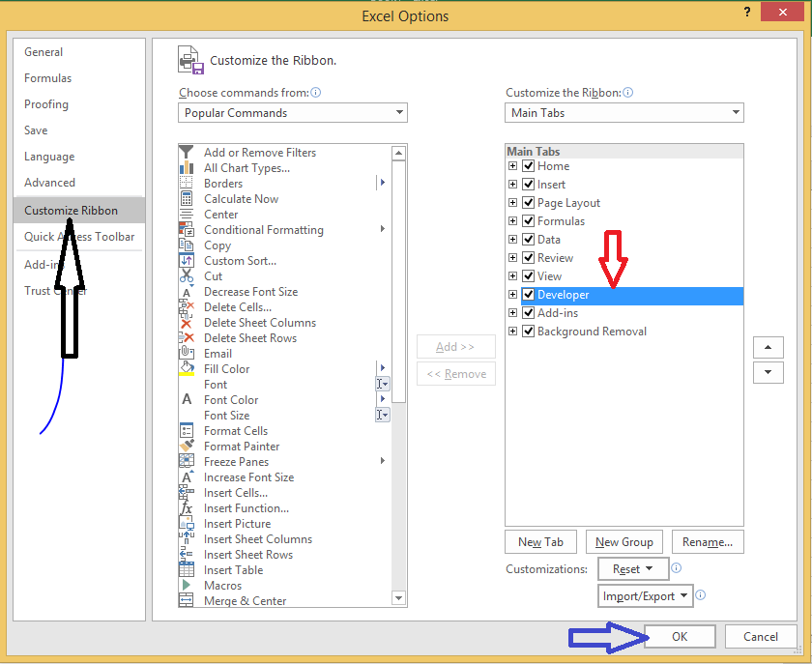Screen dimensions: 812x664
Task: Click the Increase Font Size icon
Action: pyautogui.click(x=187, y=476)
